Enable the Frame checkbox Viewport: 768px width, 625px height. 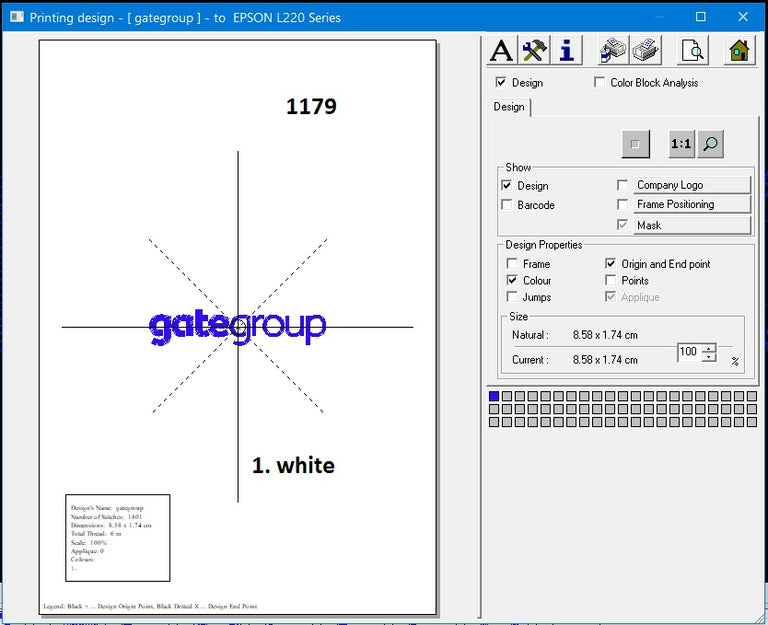512,264
